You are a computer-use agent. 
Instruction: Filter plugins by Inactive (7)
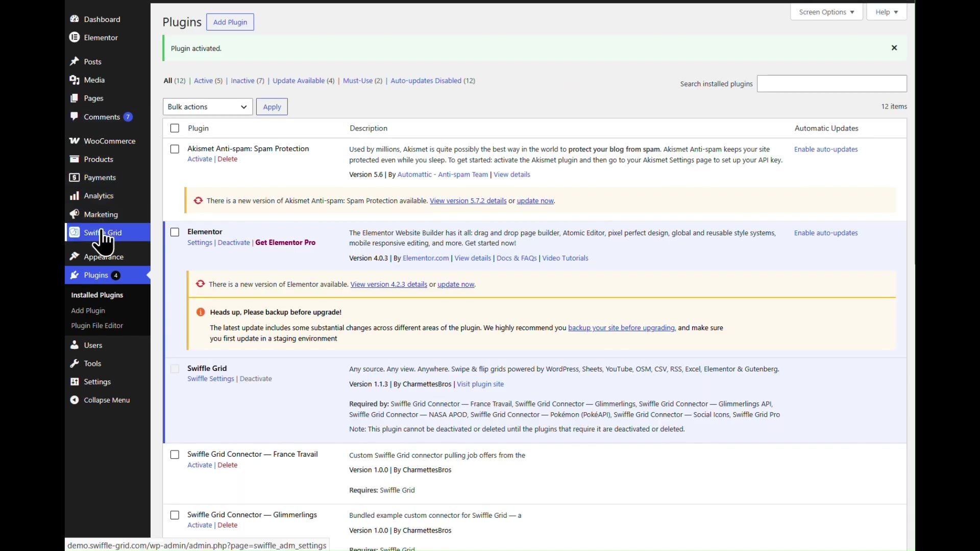(x=248, y=81)
